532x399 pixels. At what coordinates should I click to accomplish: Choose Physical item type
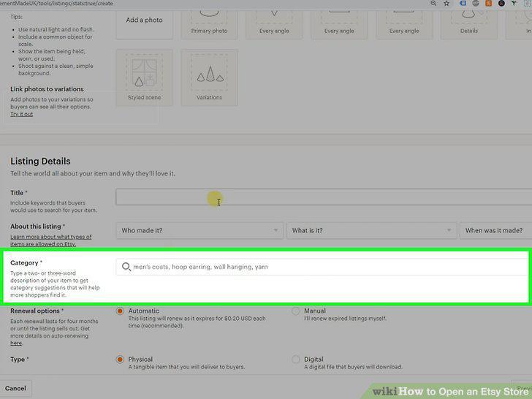coord(120,360)
